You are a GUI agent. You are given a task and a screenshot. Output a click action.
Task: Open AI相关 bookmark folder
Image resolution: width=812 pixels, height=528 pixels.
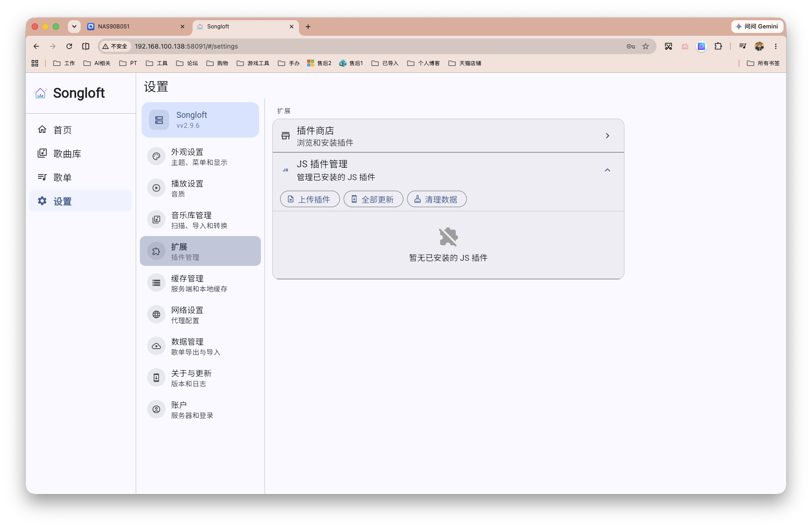pyautogui.click(x=97, y=63)
